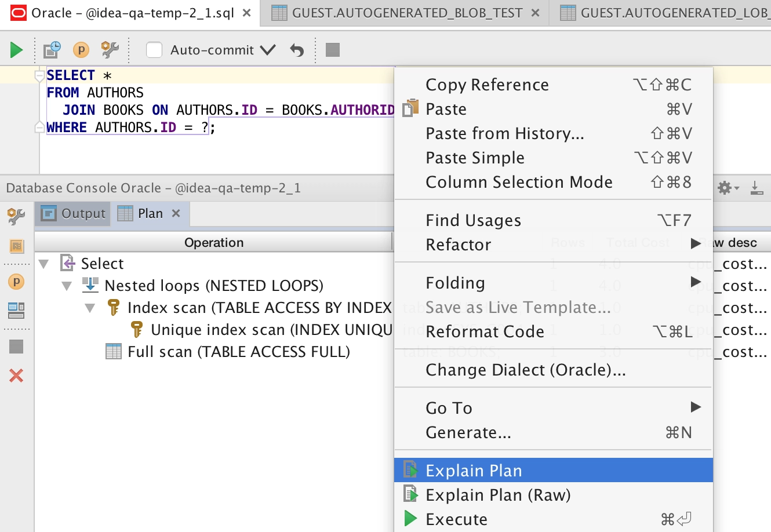This screenshot has height=532, width=771.
Task: Click the orange P icon in console sidebar
Action: 16,282
